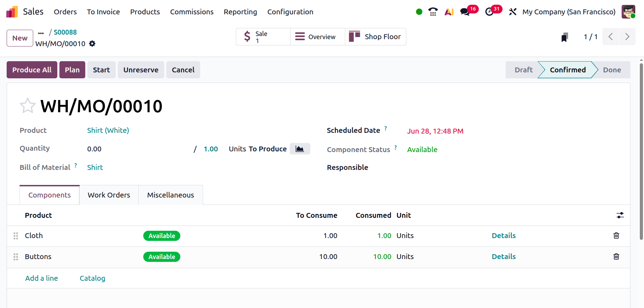Open the AI assistant icon
The height and width of the screenshot is (308, 644).
tap(449, 12)
